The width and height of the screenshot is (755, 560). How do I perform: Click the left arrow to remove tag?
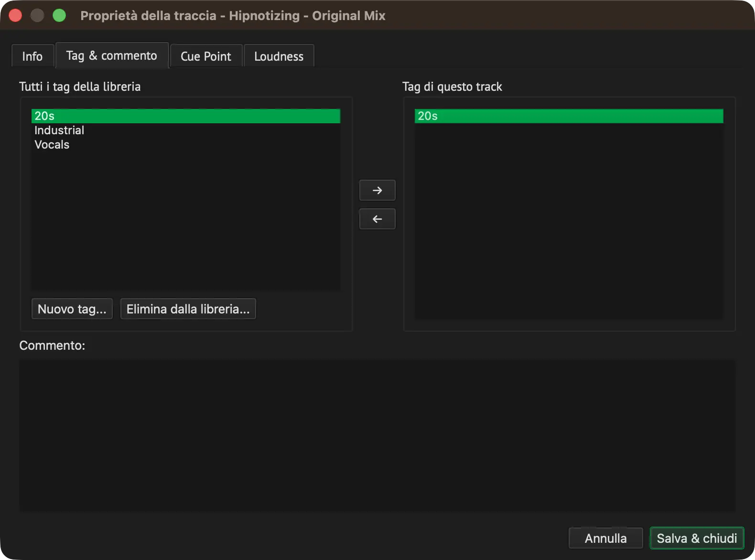pyautogui.click(x=377, y=219)
